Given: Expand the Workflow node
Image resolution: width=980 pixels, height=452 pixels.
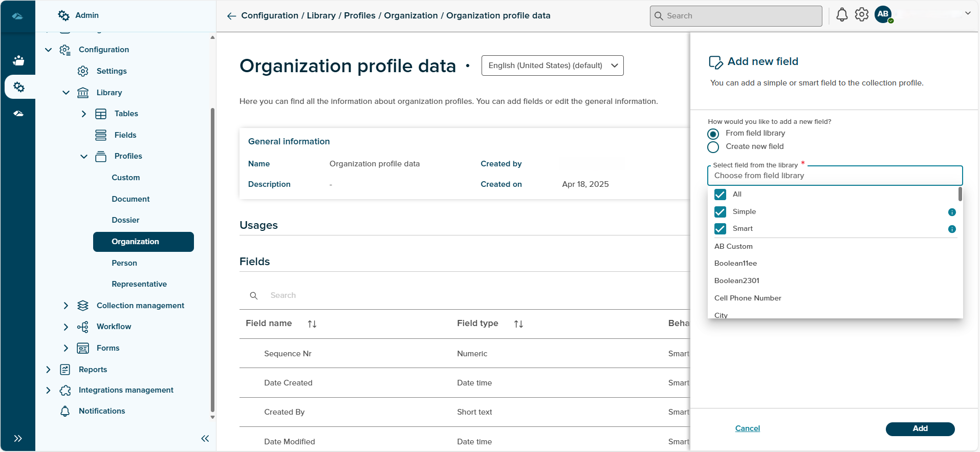Looking at the screenshot, I should 66,327.
